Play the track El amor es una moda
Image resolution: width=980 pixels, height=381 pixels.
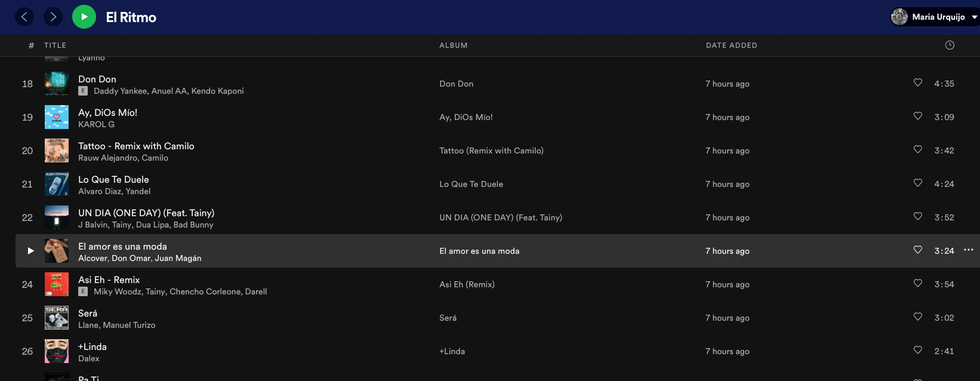pos(30,251)
